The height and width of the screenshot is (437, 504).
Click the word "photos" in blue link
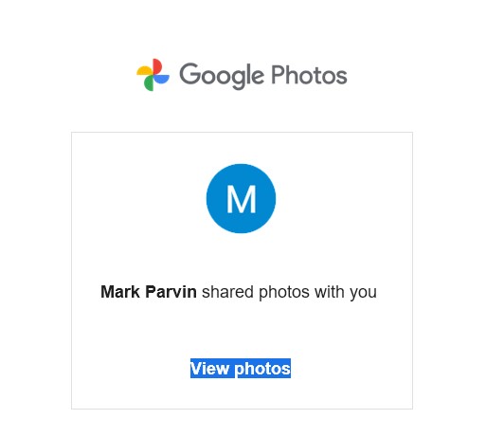[262, 369]
